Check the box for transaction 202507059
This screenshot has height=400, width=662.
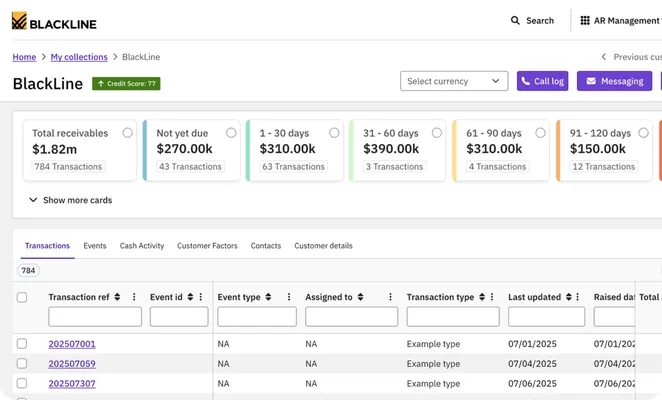pos(22,363)
